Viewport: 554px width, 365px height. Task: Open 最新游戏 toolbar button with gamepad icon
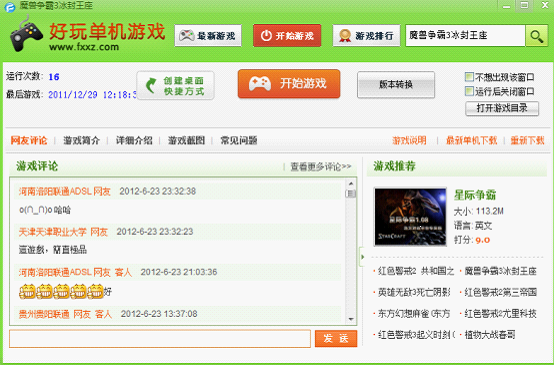[x=208, y=36]
